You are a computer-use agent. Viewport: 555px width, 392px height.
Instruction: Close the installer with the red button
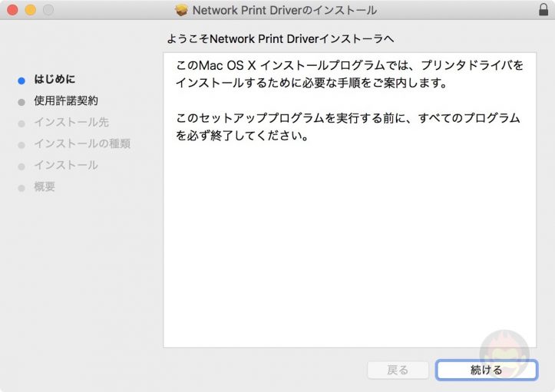[12, 10]
